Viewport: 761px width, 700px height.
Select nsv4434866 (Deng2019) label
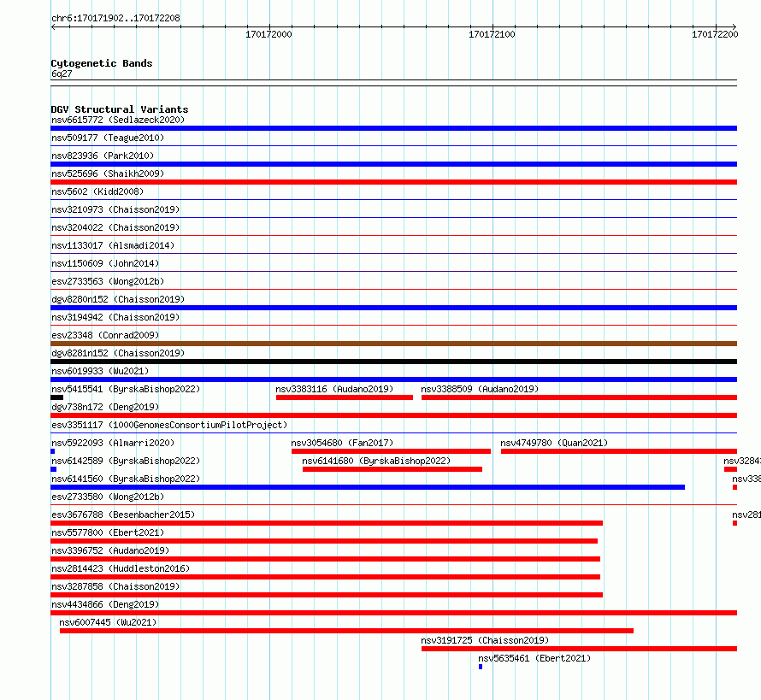(x=105, y=604)
